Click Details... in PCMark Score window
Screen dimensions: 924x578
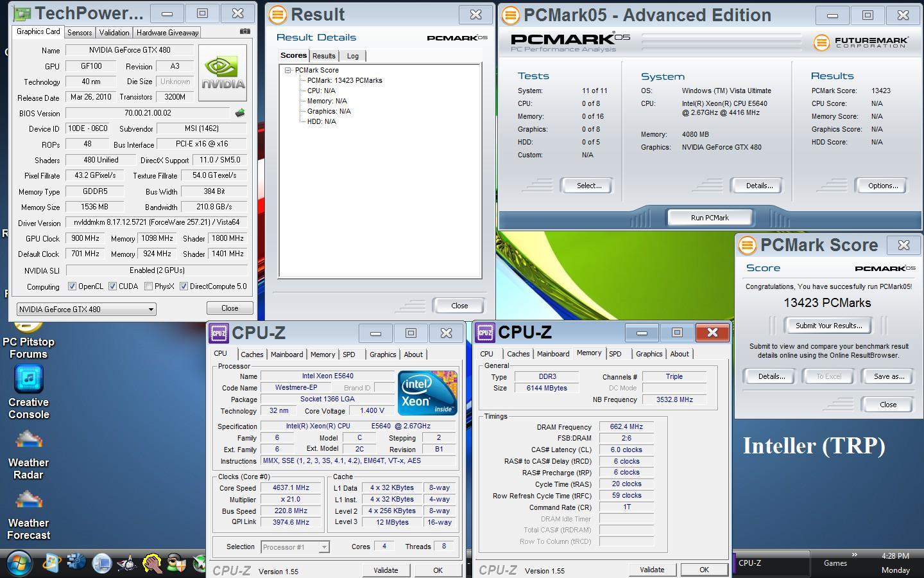[771, 376]
